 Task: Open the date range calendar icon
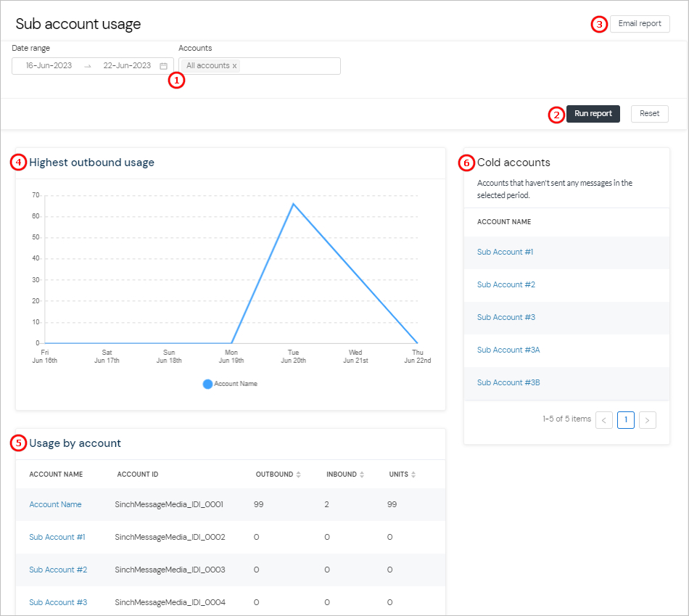coord(163,66)
